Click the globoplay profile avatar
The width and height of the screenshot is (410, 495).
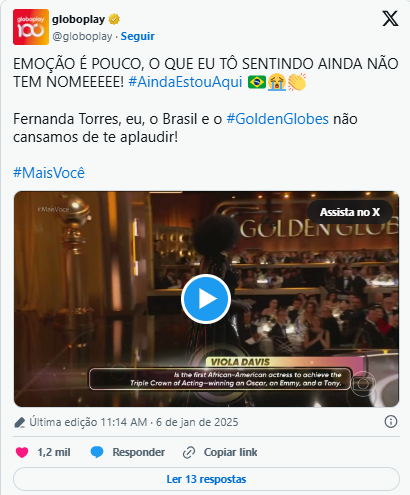point(31,27)
